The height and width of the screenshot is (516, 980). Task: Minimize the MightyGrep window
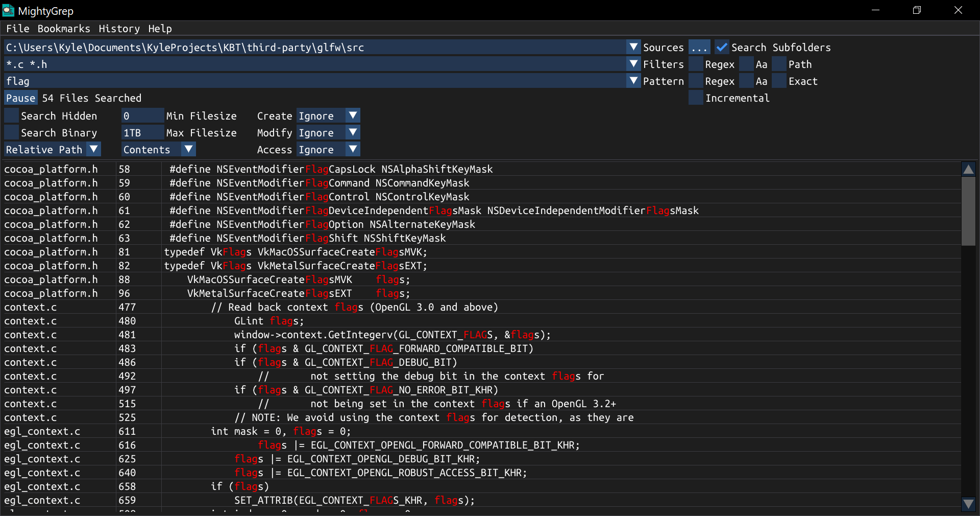pyautogui.click(x=876, y=10)
